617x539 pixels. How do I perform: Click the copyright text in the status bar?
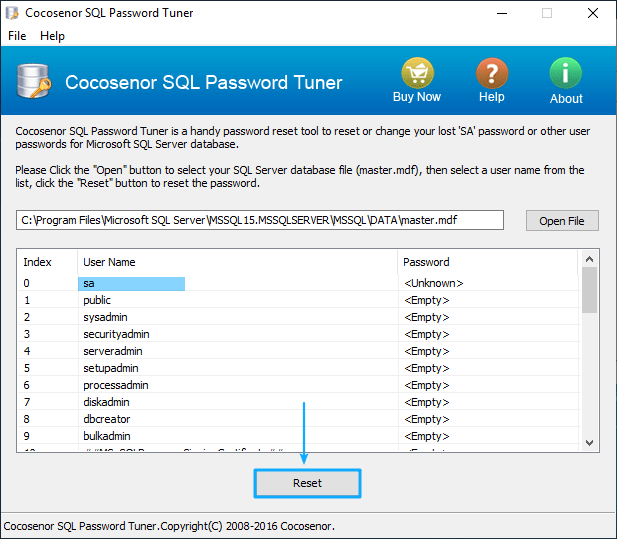(169, 526)
